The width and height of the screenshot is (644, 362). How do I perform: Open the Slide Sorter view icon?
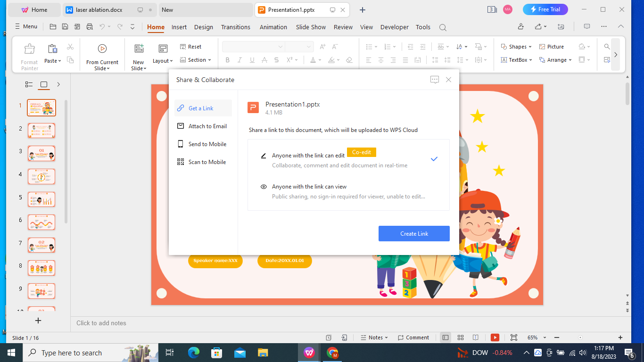tap(461, 337)
